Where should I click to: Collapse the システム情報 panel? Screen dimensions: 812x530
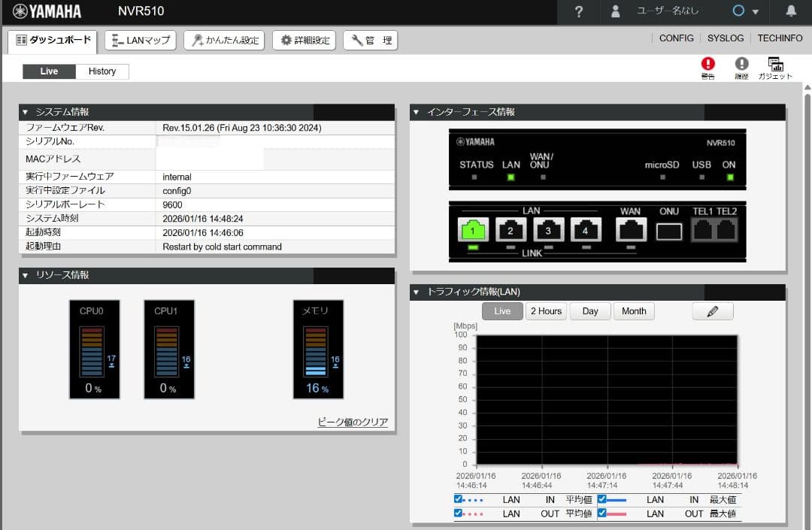25,112
